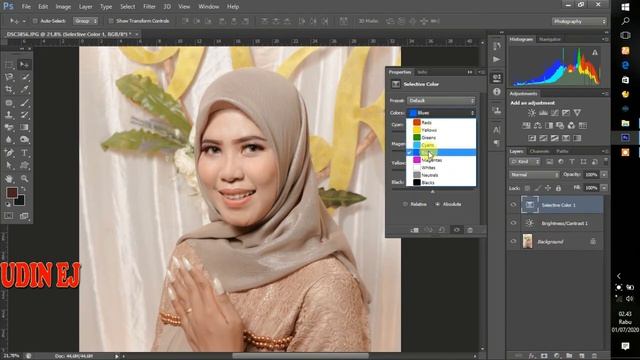The height and width of the screenshot is (360, 640).
Task: Add a Vibrance adjustment triangle icon
Action: pos(577,113)
